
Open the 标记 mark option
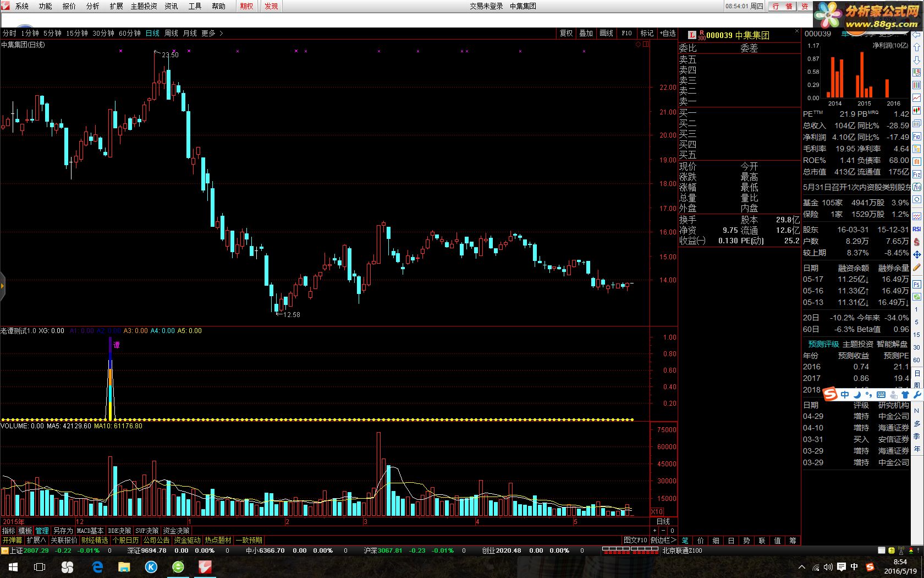tap(647, 33)
